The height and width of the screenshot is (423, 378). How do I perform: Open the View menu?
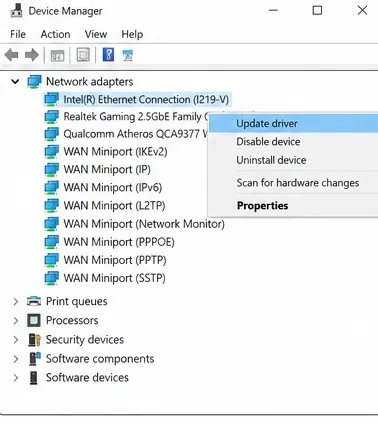(96, 34)
